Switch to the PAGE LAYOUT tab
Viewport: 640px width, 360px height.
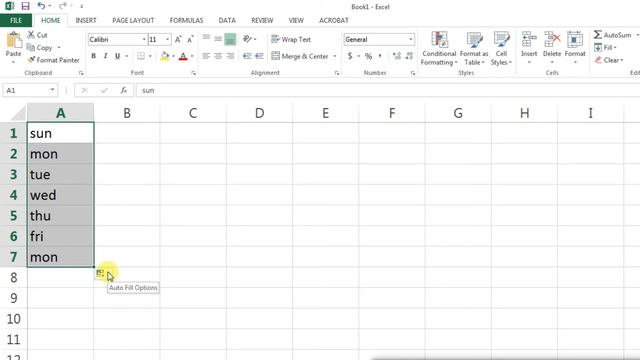[133, 20]
